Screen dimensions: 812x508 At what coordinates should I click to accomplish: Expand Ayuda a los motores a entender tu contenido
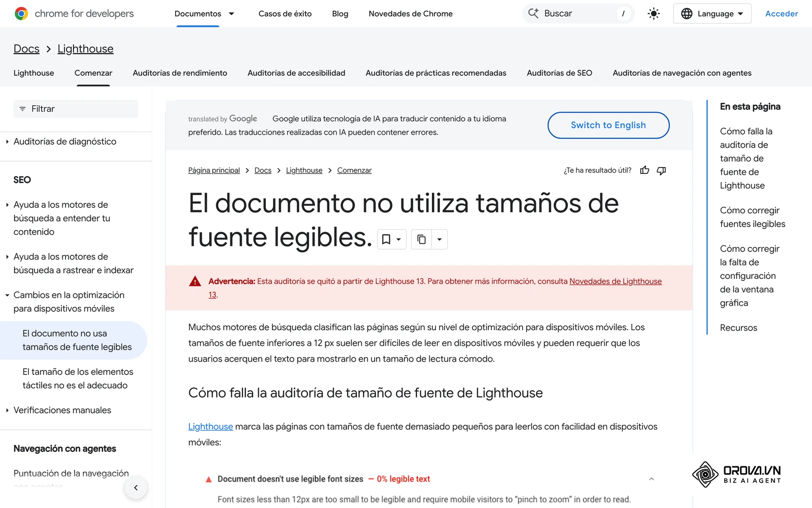click(7, 205)
